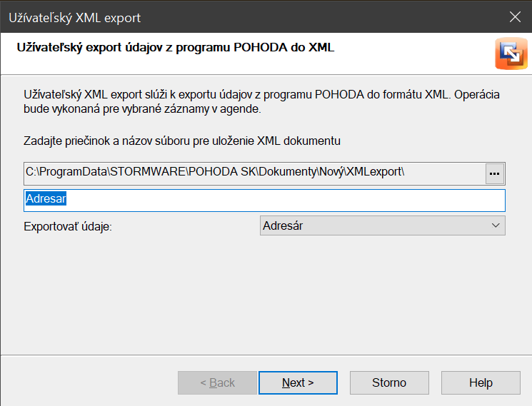The height and width of the screenshot is (406, 532).
Task: Expand the Exportovať údaje dropdown arrow
Action: tap(496, 225)
